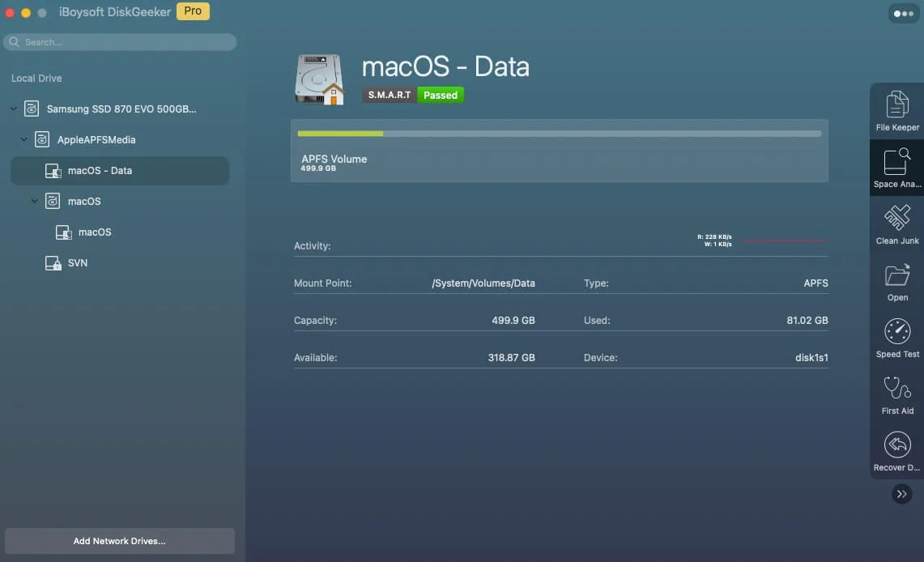Collapse the macOS volume group chevron

tap(35, 201)
